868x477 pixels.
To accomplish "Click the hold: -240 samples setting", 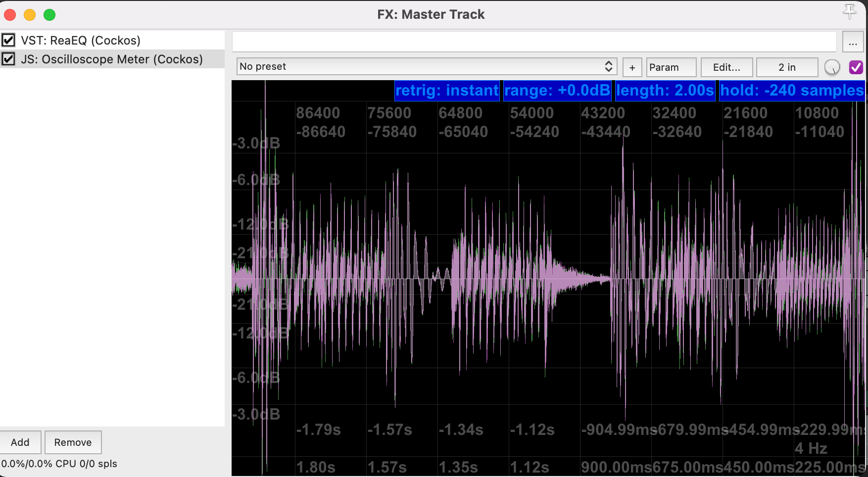I will pyautogui.click(x=792, y=91).
